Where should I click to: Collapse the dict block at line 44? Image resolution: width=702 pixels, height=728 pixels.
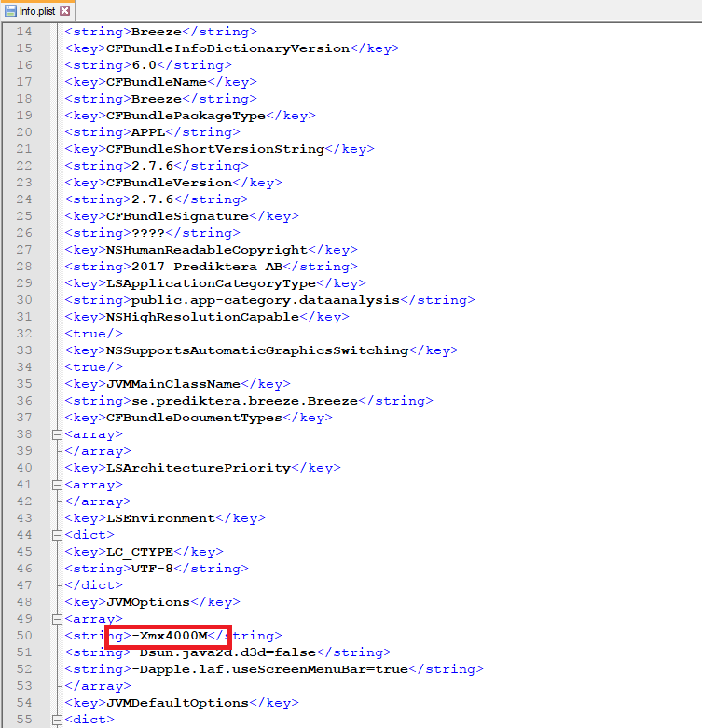pos(57,535)
